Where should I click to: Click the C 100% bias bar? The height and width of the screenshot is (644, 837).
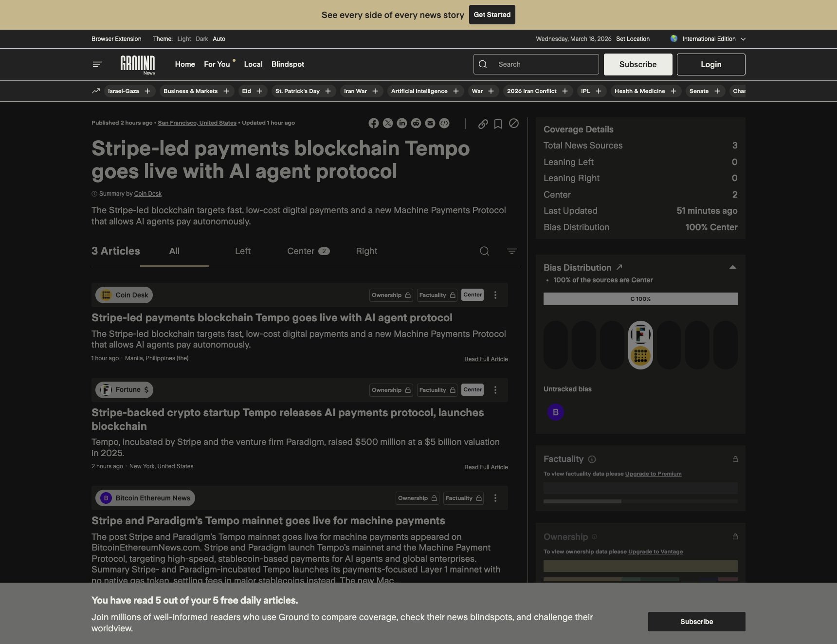(x=640, y=299)
